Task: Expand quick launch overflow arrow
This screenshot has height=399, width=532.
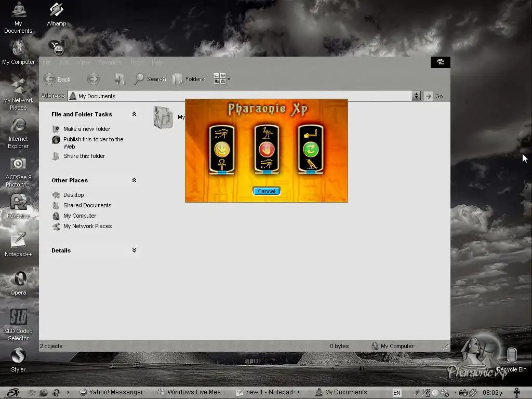Action: pos(68,393)
